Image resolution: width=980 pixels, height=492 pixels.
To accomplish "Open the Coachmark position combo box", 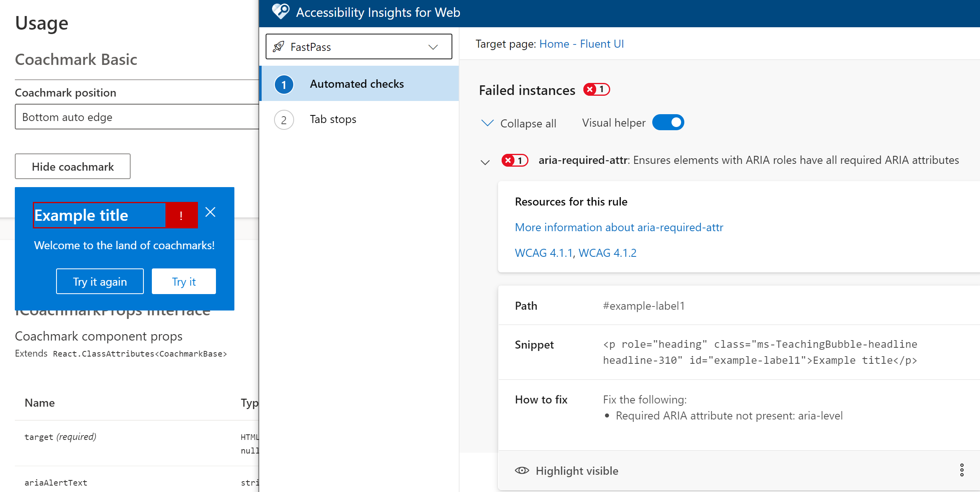I will (x=136, y=117).
